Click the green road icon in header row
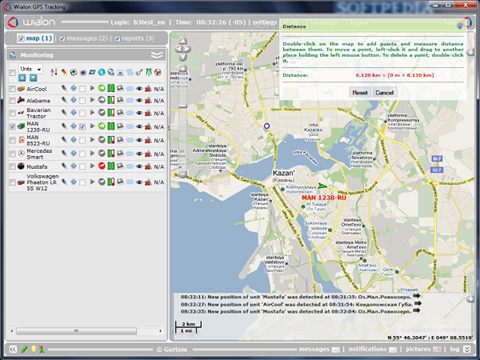480x360 pixels. click(x=149, y=72)
